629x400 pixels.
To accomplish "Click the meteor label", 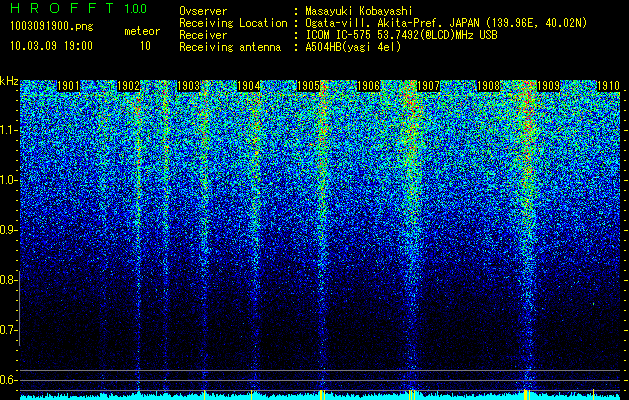I will (142, 31).
